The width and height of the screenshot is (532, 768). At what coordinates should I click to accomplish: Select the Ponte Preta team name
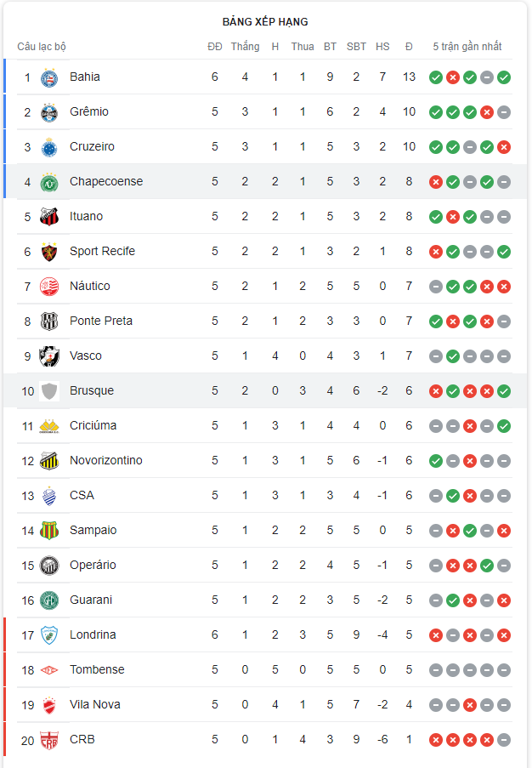(x=100, y=321)
